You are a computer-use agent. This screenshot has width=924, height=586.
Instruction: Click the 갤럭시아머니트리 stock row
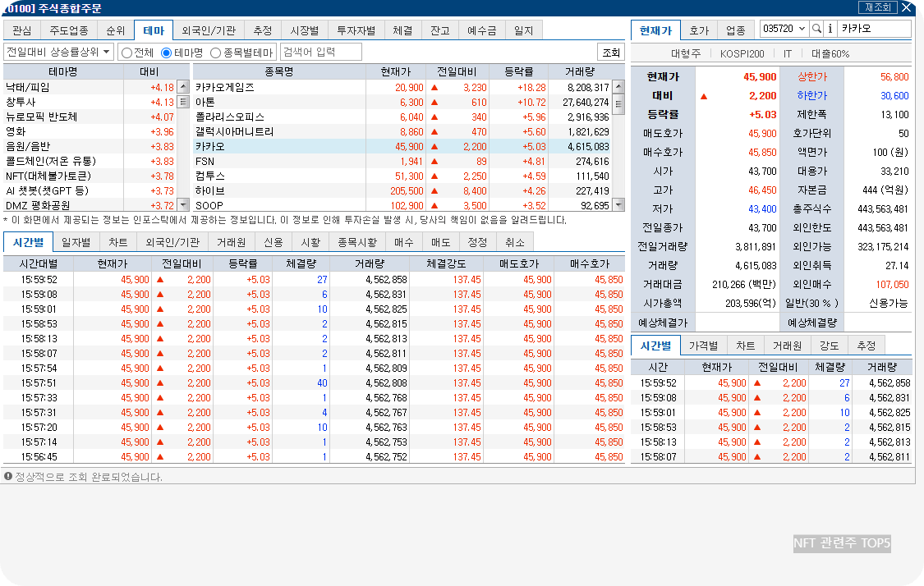click(x=402, y=131)
